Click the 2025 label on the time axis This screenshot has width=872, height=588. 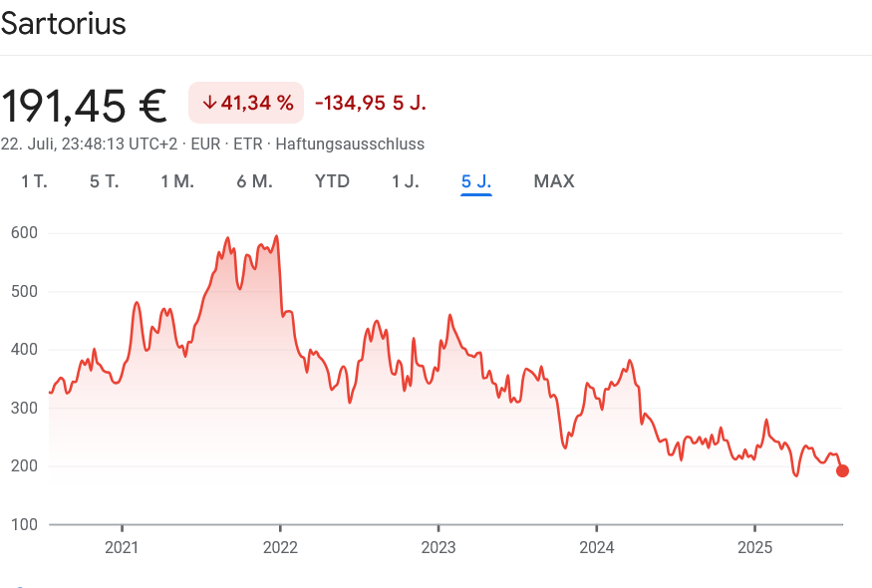coord(754,547)
